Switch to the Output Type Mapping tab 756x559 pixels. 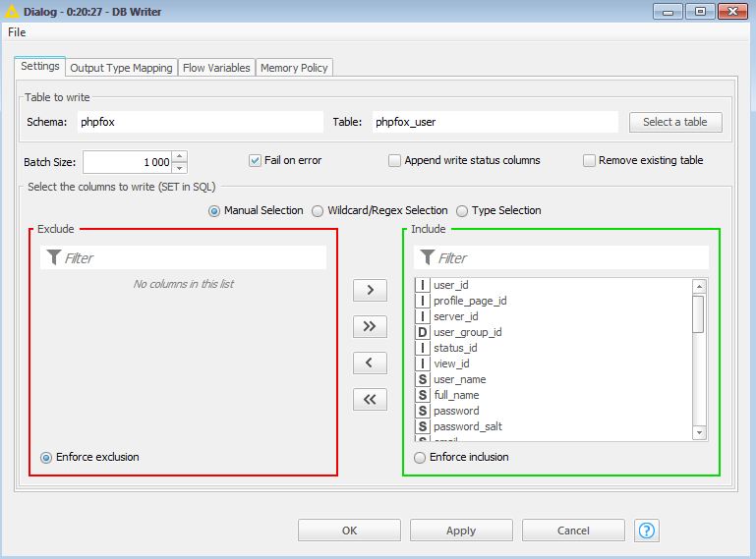121,68
